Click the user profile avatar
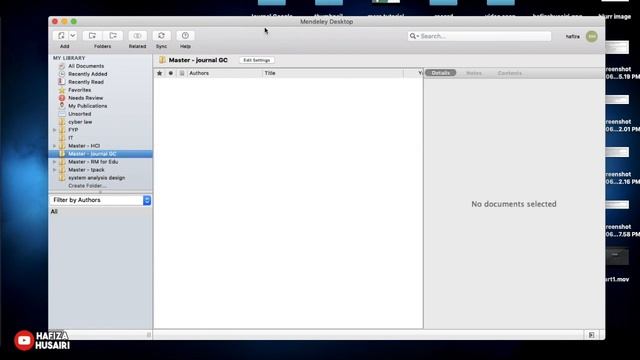Viewport: 640px width, 360px height. pos(592,36)
